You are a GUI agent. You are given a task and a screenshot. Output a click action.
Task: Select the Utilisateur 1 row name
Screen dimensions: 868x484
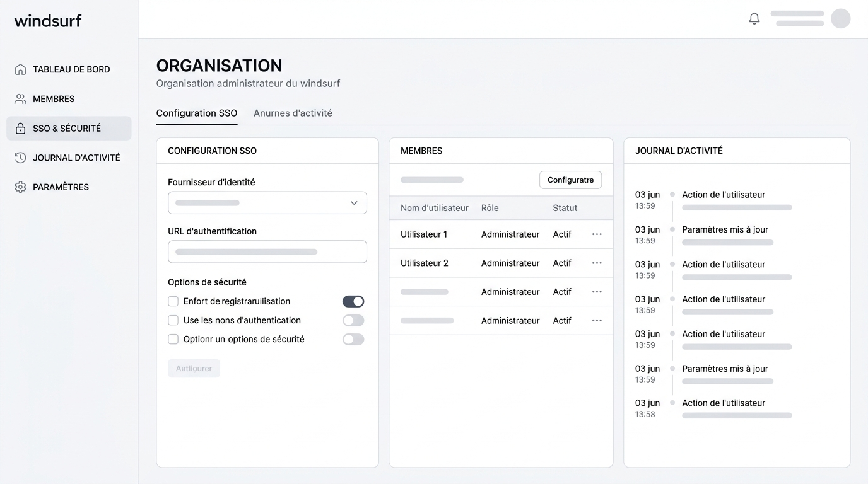click(424, 234)
